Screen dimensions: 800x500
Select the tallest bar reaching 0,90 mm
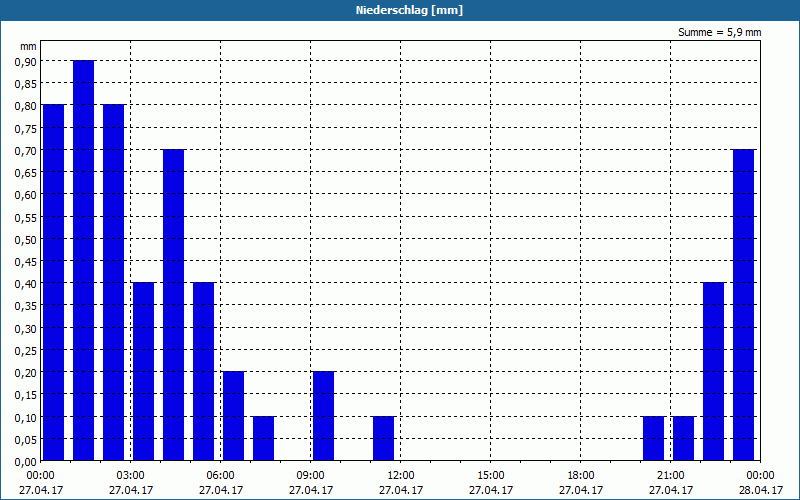pos(84,260)
